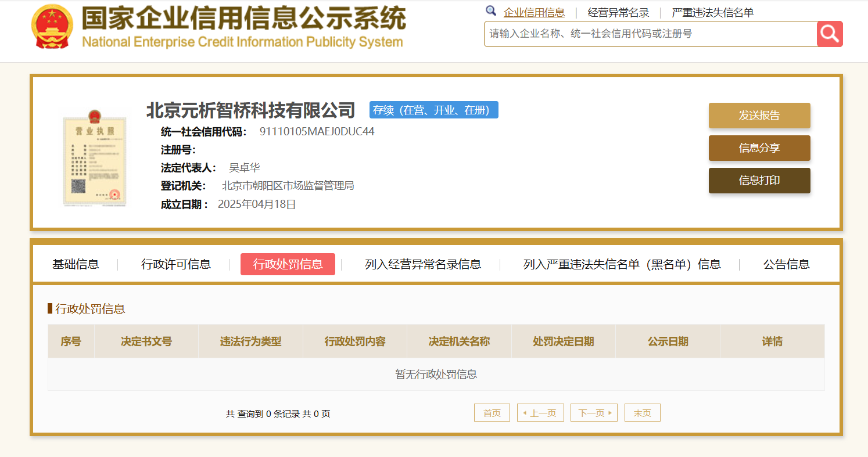
Task: Open the 行政许可信息 tab
Action: click(x=176, y=264)
